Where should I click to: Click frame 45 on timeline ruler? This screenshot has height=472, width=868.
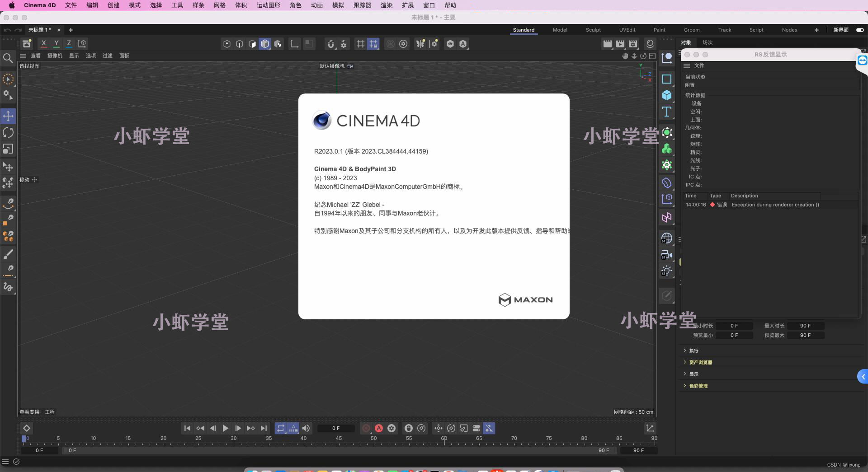pyautogui.click(x=339, y=438)
